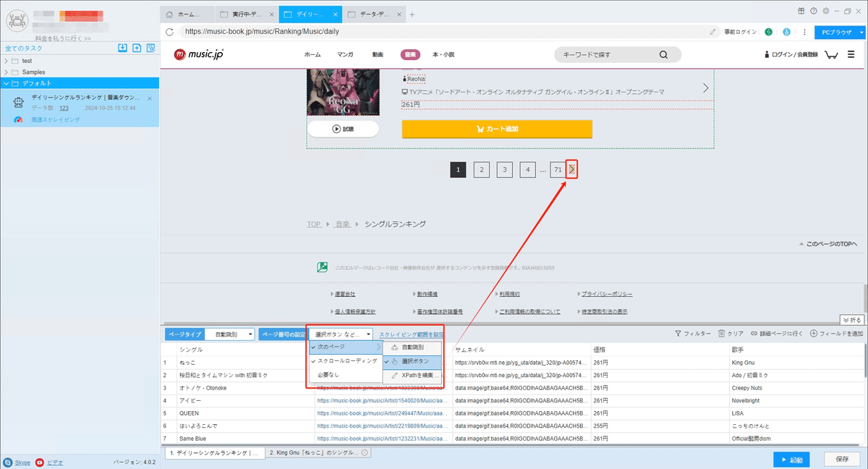Close the second workflow tab King Gnu

pos(365,452)
